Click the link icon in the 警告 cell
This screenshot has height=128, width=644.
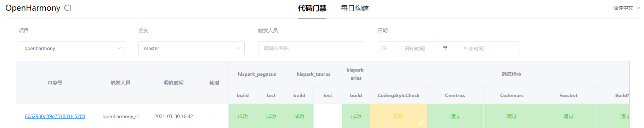click(x=421, y=123)
